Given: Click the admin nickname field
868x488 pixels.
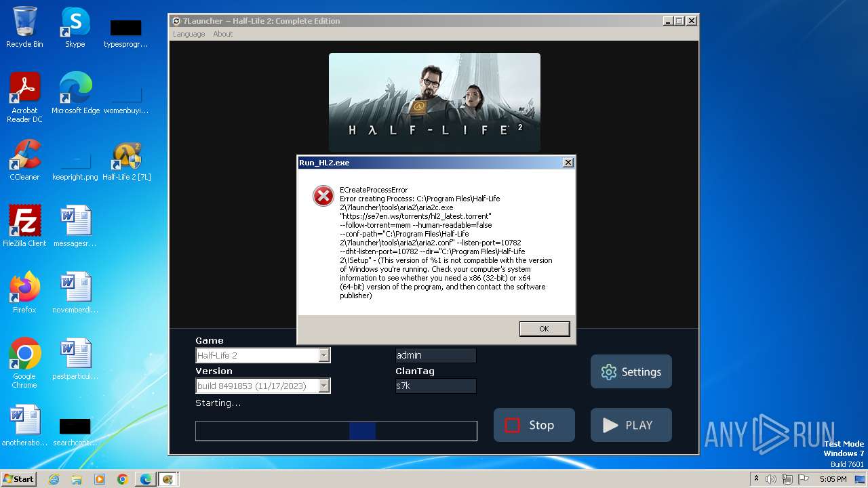Looking at the screenshot, I should click(x=435, y=355).
